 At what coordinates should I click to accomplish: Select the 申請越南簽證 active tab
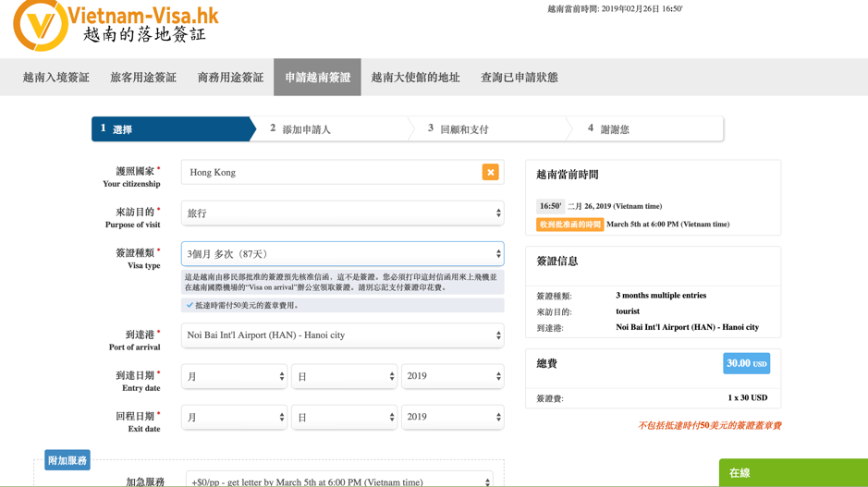[317, 78]
